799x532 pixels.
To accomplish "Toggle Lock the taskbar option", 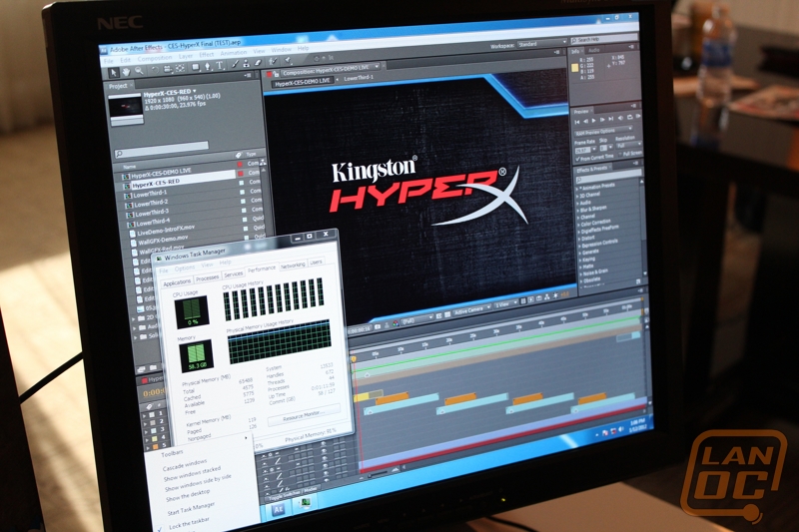I will point(189,524).
